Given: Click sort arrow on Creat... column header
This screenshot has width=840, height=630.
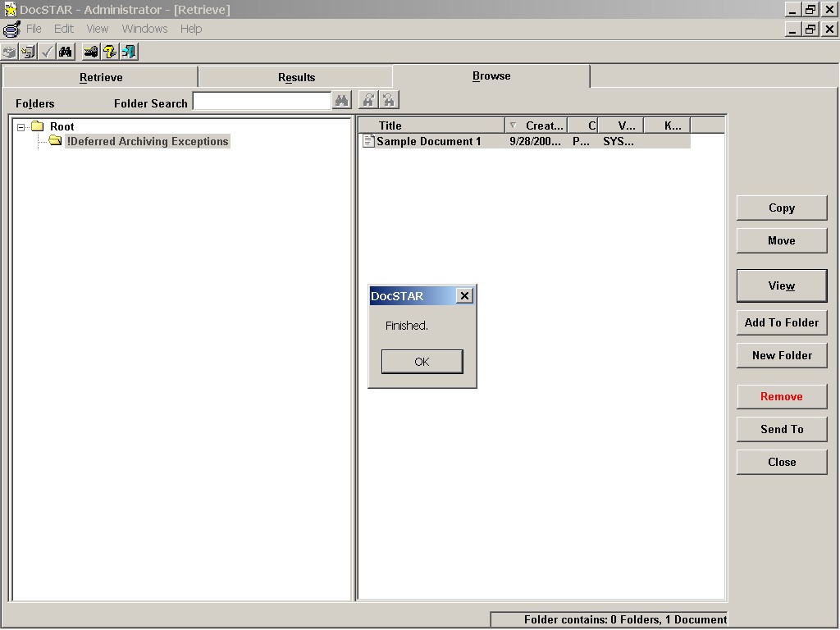Looking at the screenshot, I should click(x=513, y=126).
